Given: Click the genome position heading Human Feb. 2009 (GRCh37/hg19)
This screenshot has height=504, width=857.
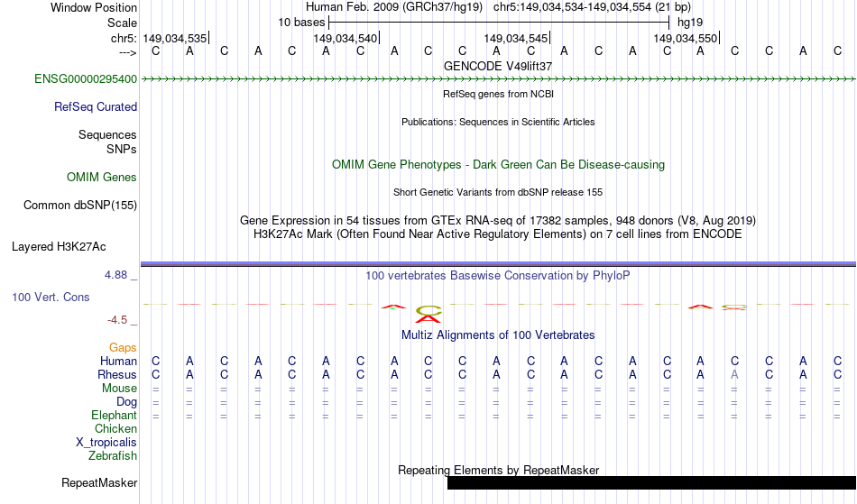Looking at the screenshot, I should (394, 7).
